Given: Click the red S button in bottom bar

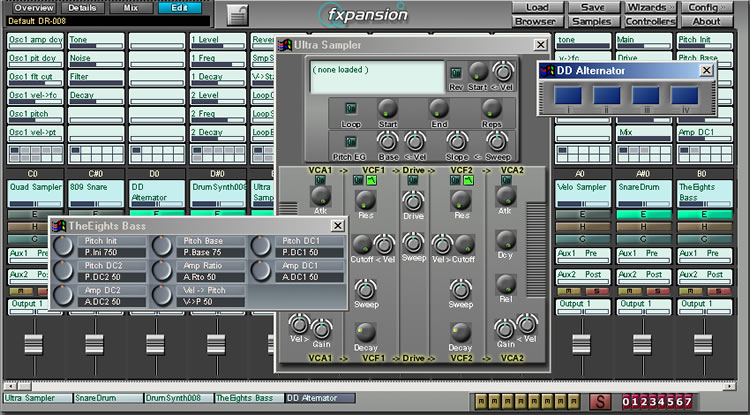Looking at the screenshot, I should point(598,401).
